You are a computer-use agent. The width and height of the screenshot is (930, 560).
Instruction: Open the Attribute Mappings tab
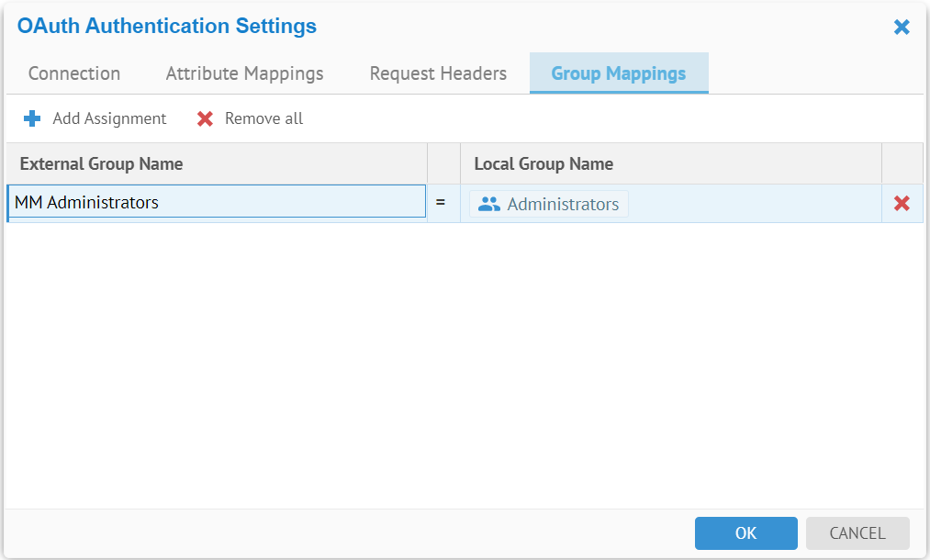pos(244,73)
